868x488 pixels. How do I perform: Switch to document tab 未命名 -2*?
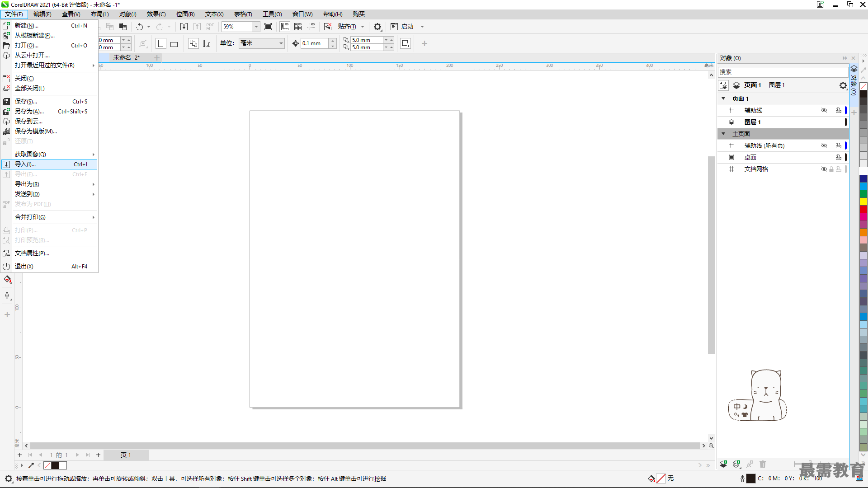click(126, 57)
